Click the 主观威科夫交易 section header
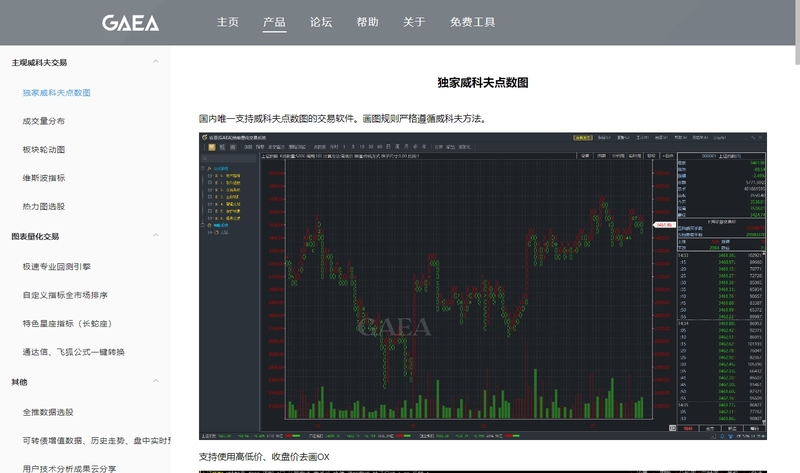The width and height of the screenshot is (800, 473). 39,63
